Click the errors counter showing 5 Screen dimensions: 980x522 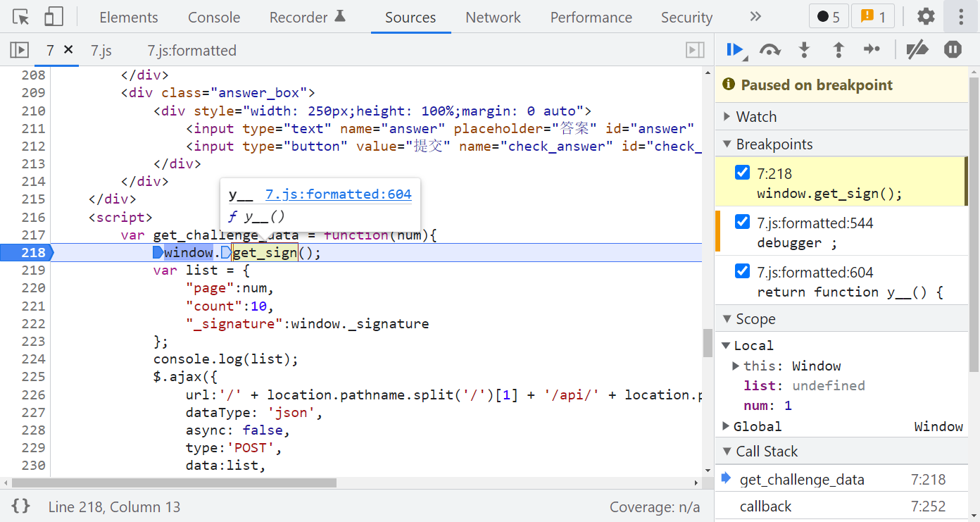tap(828, 17)
